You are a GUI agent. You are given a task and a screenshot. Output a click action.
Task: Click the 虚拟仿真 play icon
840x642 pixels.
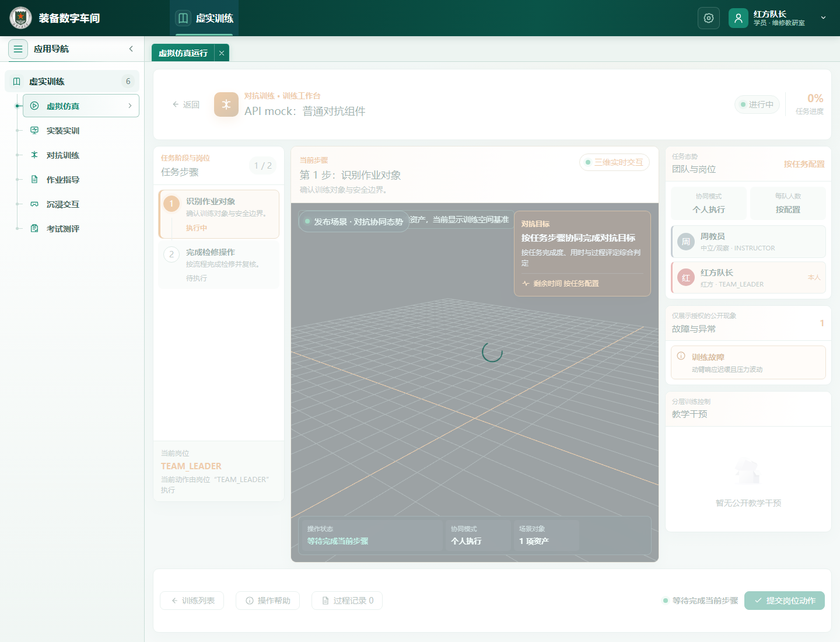34,106
